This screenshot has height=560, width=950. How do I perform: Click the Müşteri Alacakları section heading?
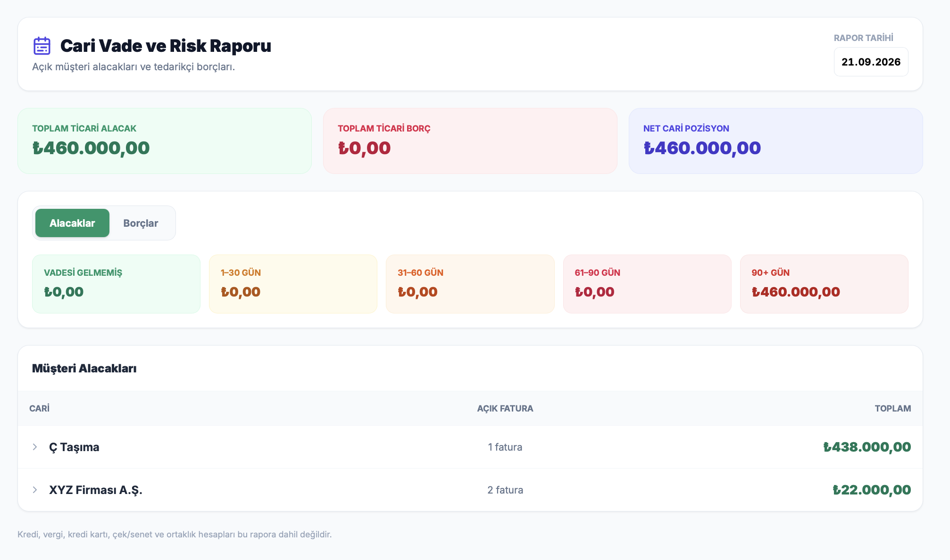(84, 368)
